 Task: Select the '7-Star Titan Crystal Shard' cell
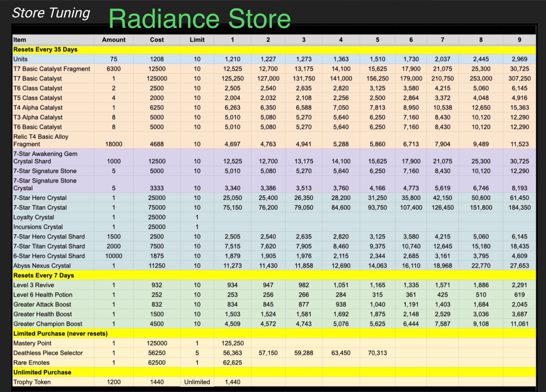(x=53, y=246)
